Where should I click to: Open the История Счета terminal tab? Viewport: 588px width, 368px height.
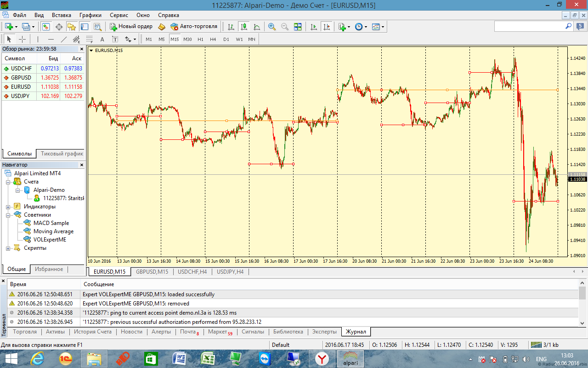93,332
